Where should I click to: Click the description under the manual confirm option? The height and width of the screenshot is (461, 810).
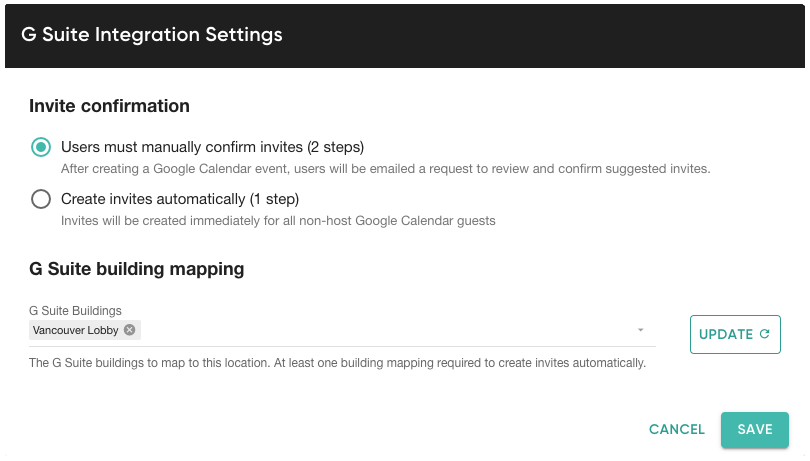tap(385, 169)
